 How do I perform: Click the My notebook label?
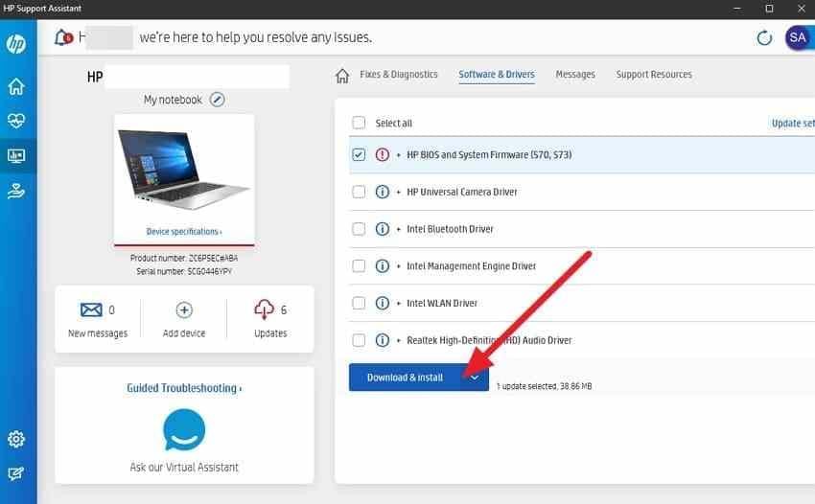tap(173, 100)
